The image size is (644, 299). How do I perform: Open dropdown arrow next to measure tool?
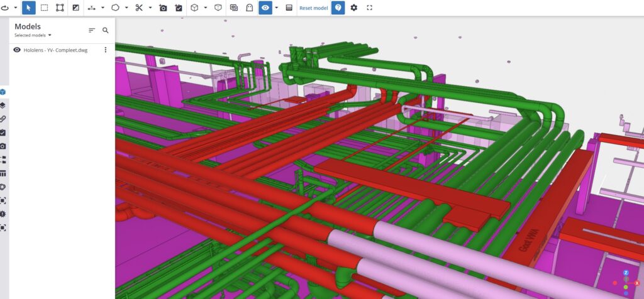[103, 8]
